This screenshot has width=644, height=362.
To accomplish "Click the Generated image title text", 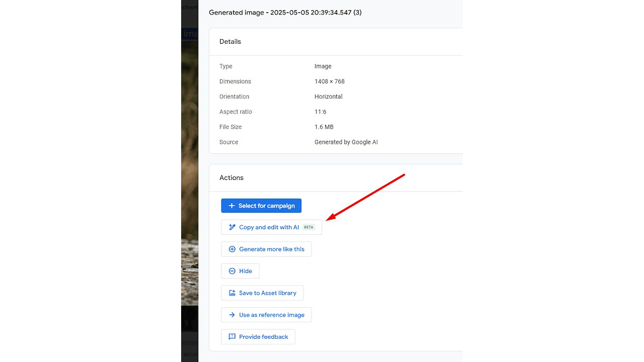I will pyautogui.click(x=285, y=13).
